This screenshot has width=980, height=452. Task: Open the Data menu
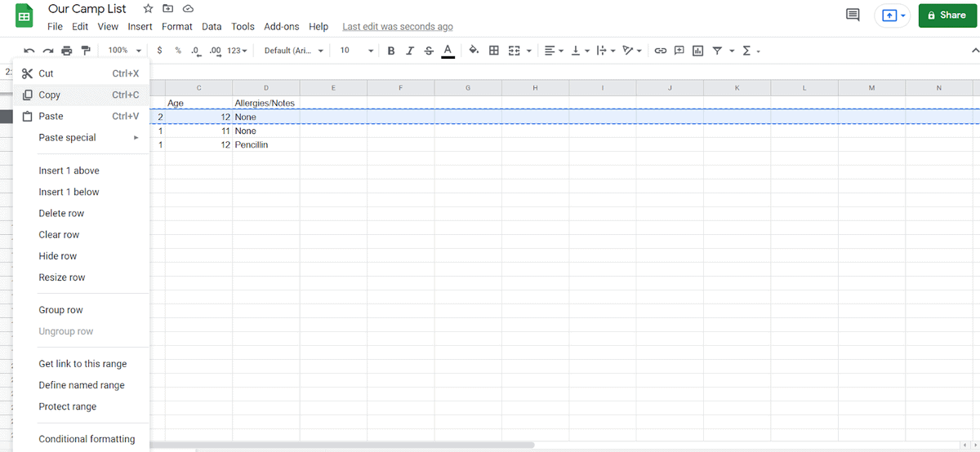212,27
